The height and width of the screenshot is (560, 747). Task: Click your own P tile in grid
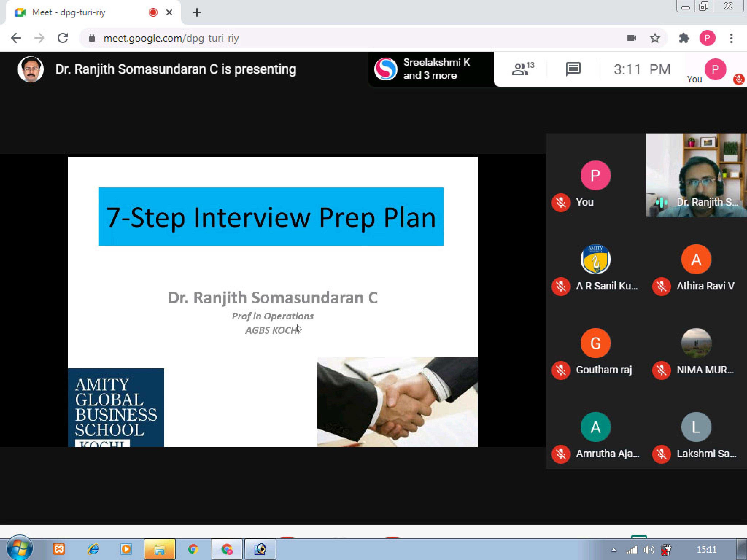click(595, 175)
